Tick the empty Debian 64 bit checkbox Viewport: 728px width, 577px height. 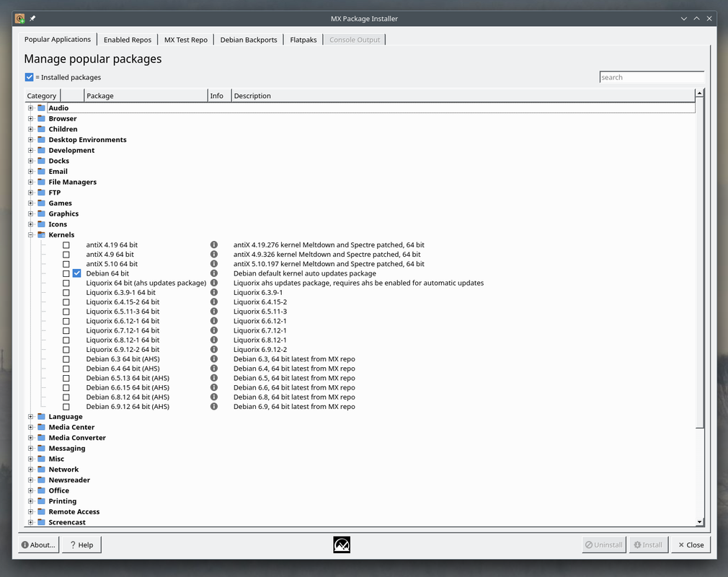coord(66,273)
